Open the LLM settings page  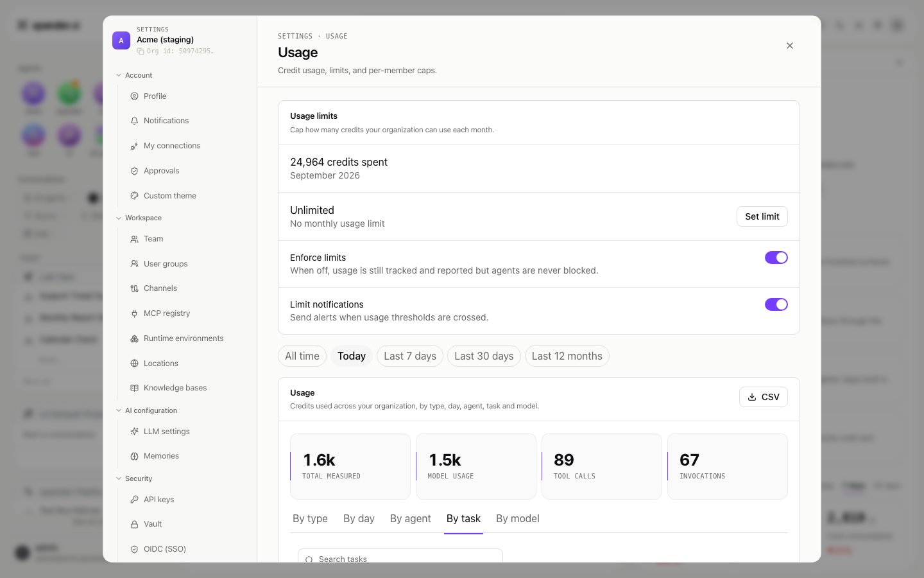(187, 432)
